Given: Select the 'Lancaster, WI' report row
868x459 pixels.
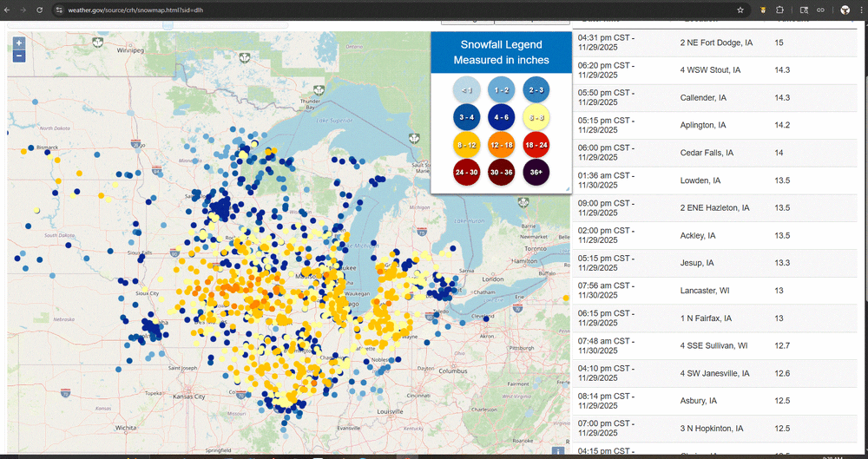Looking at the screenshot, I should [x=705, y=291].
